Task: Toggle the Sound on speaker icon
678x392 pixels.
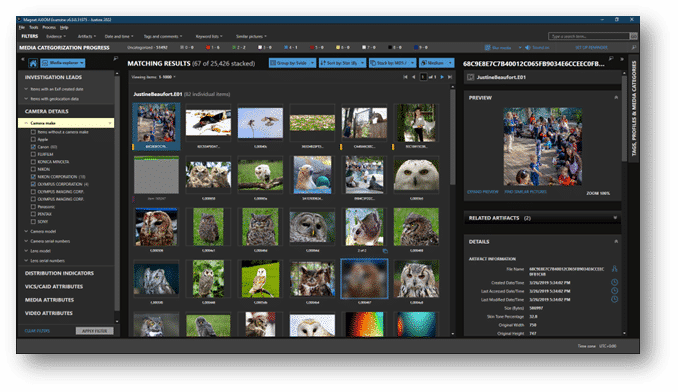Action: pyautogui.click(x=528, y=48)
